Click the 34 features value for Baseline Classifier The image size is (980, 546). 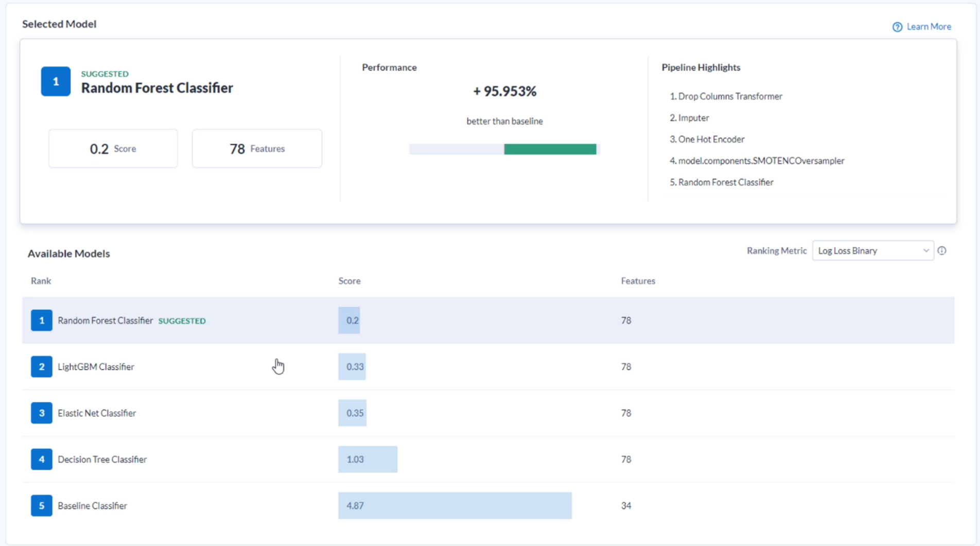pos(626,505)
